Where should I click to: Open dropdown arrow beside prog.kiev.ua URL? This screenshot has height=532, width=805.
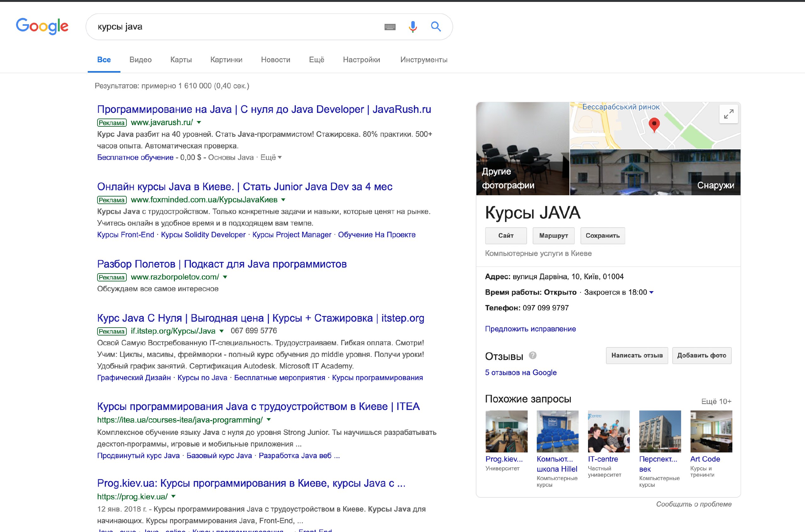click(173, 496)
